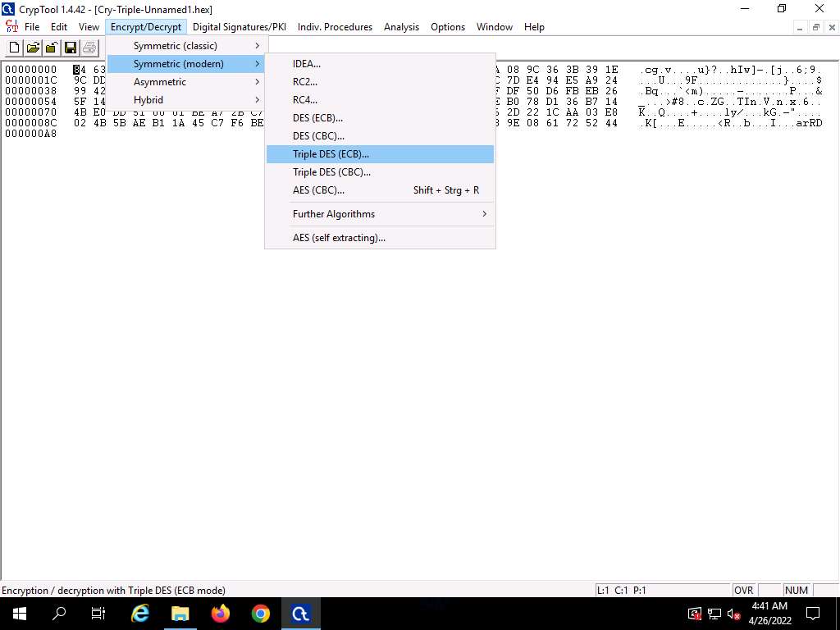Screen dimensions: 840x630
Task: Click the unlocked padlock folder toolbar icon
Action: pos(52,48)
